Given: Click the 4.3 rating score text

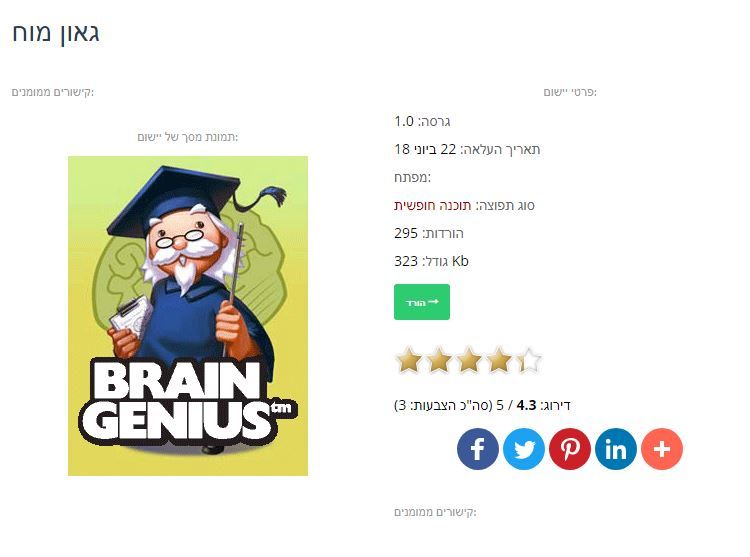Looking at the screenshot, I should tap(527, 405).
